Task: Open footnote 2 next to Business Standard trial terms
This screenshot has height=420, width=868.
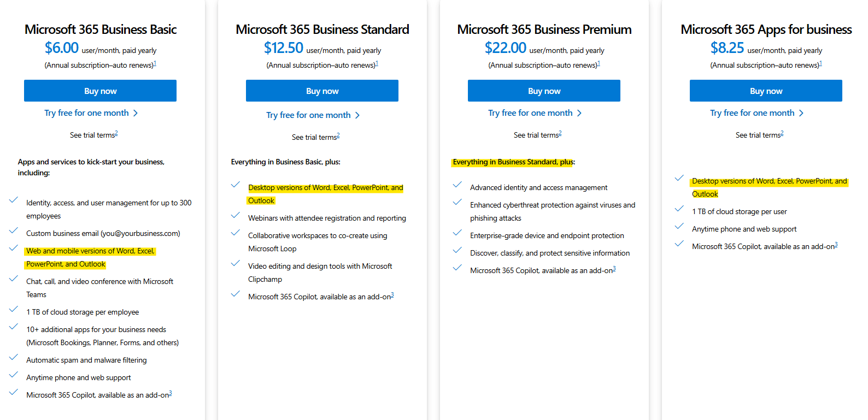Action: tap(338, 135)
